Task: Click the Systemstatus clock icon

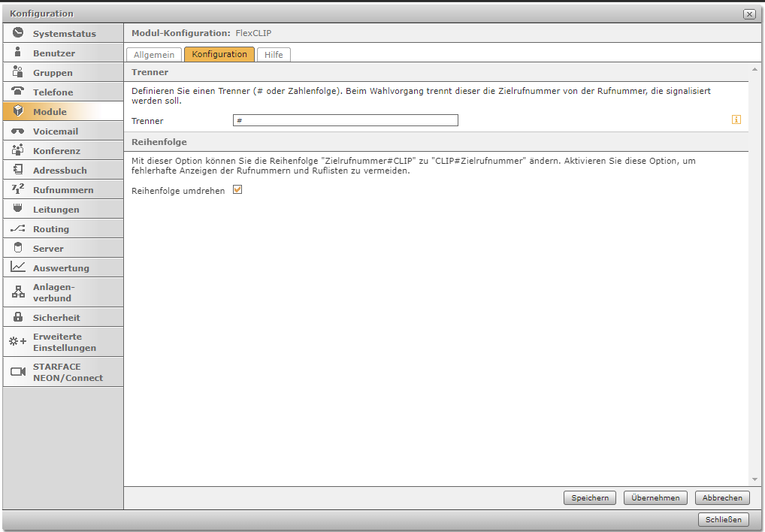Action: (x=18, y=33)
